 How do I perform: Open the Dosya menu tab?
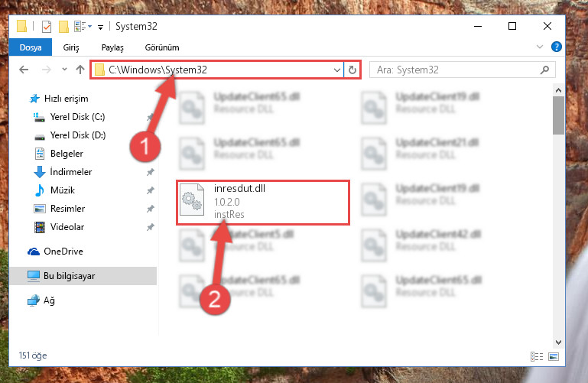click(x=31, y=47)
